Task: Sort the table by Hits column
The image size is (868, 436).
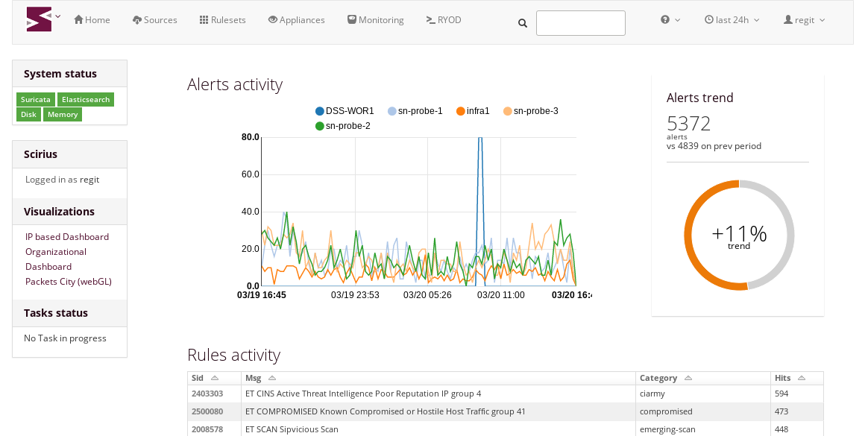Action: point(797,378)
